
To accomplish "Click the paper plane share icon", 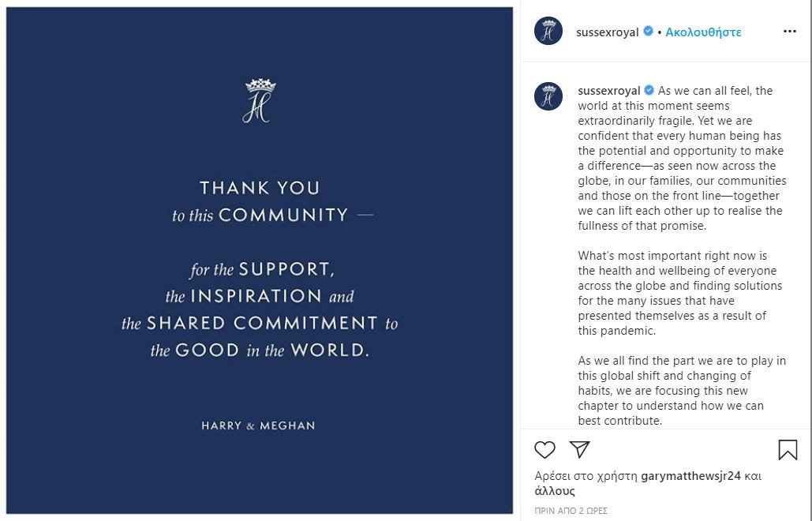I will (580, 450).
